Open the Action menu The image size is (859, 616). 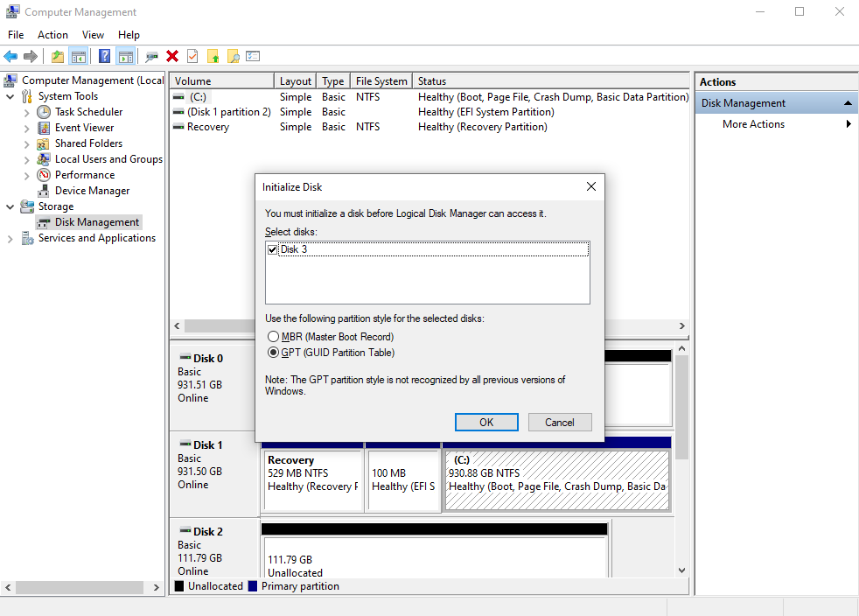click(52, 34)
